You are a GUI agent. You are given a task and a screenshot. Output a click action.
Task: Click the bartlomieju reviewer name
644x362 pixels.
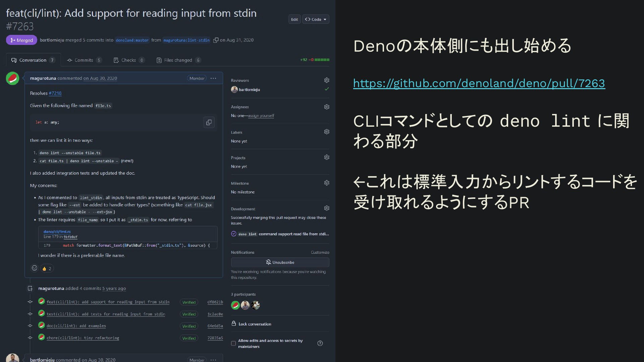(x=249, y=90)
